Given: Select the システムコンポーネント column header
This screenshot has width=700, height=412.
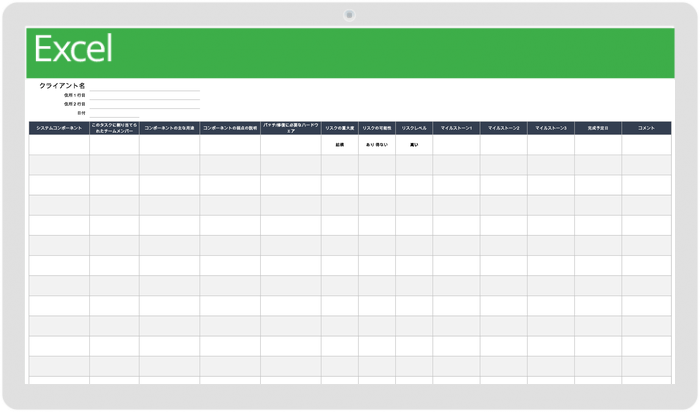Looking at the screenshot, I should (x=59, y=128).
